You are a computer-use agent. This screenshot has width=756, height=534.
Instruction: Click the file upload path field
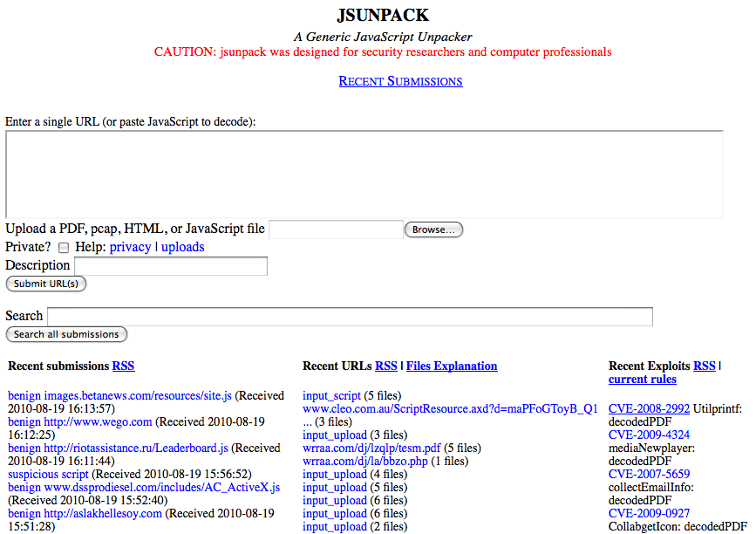(336, 230)
